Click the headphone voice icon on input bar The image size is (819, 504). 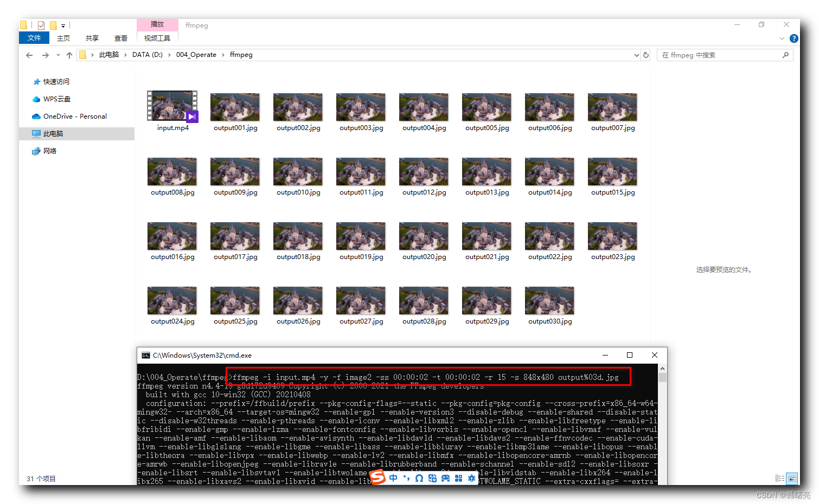[x=419, y=478]
